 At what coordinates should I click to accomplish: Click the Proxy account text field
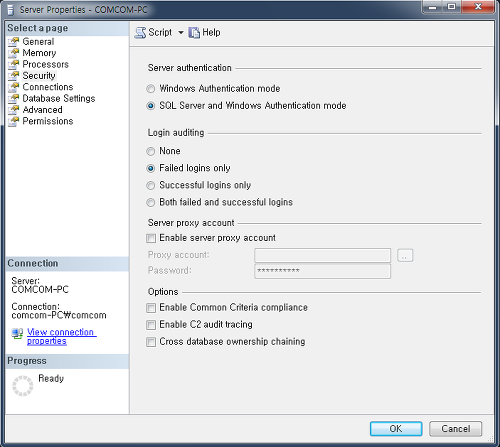pyautogui.click(x=322, y=255)
